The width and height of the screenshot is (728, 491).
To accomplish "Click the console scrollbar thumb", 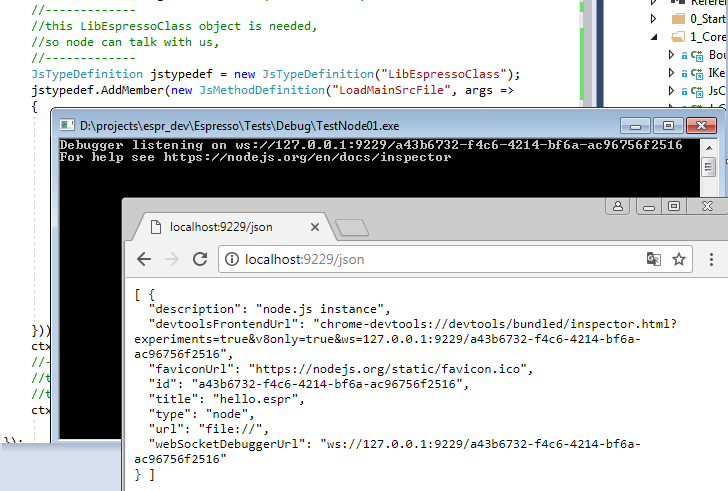I will 708,166.
